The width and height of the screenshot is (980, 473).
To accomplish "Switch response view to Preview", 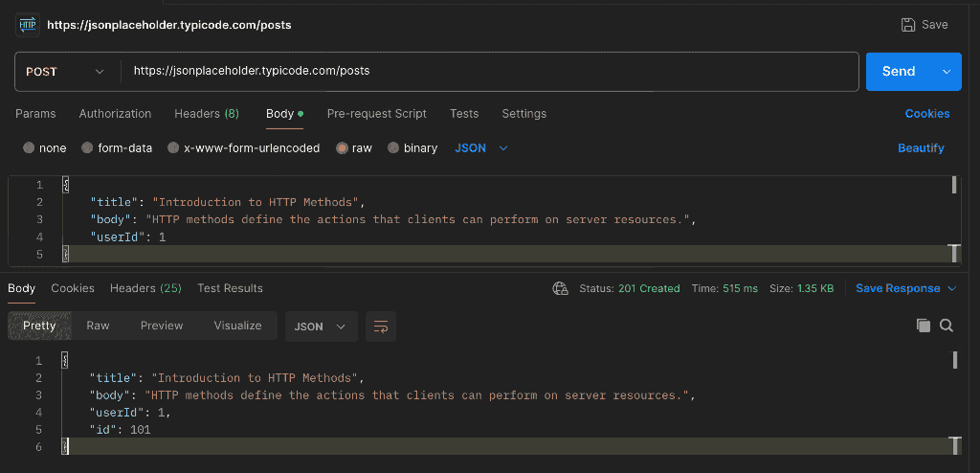I will coord(162,326).
